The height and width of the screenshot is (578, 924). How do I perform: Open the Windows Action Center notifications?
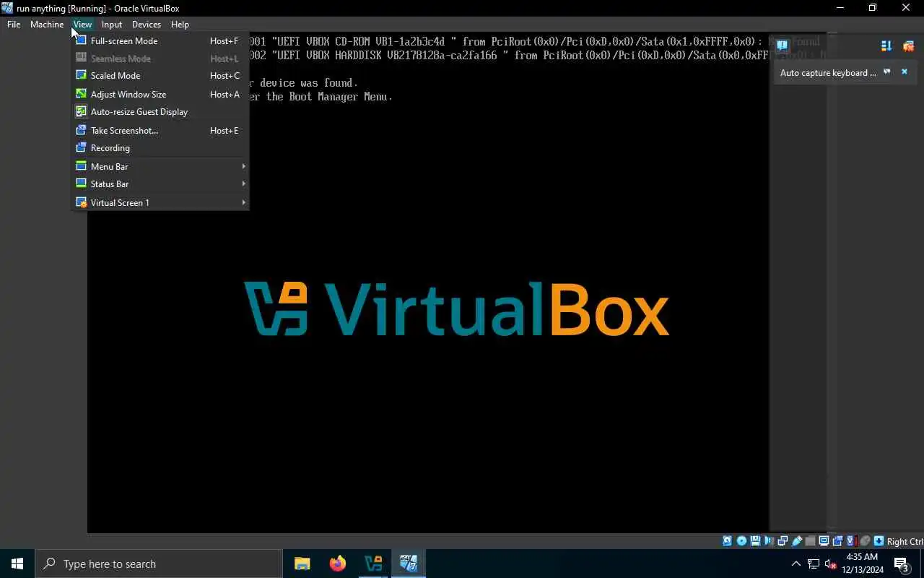pyautogui.click(x=902, y=564)
